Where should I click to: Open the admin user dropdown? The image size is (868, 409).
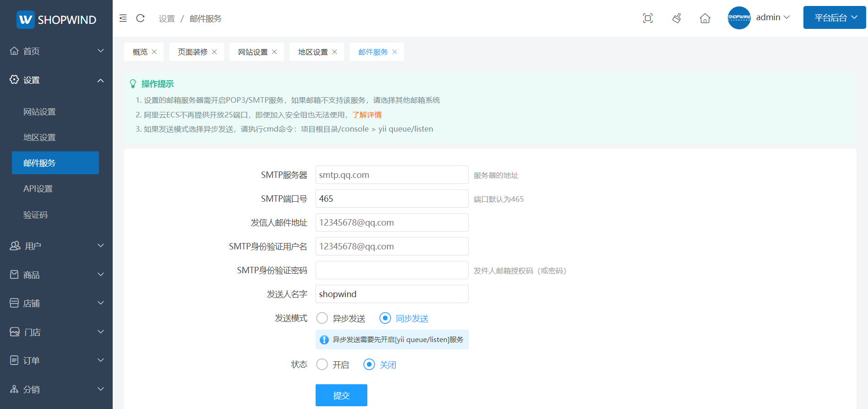773,17
